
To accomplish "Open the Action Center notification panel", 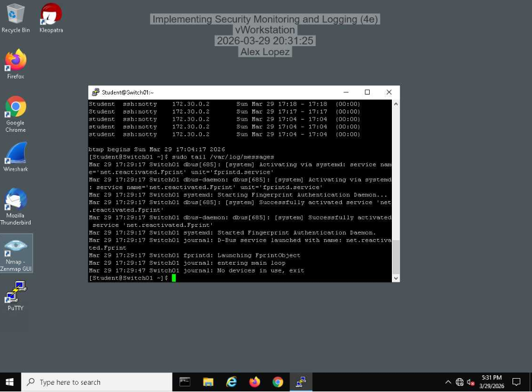I will 516,382.
